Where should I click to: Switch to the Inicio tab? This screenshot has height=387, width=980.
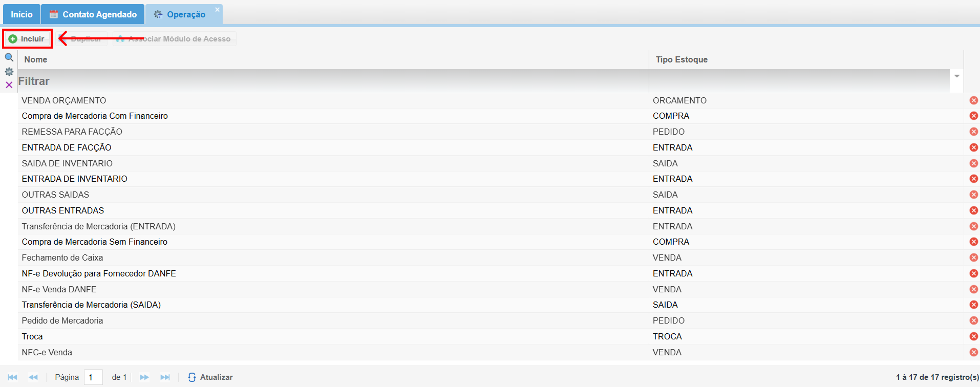pyautogui.click(x=22, y=14)
